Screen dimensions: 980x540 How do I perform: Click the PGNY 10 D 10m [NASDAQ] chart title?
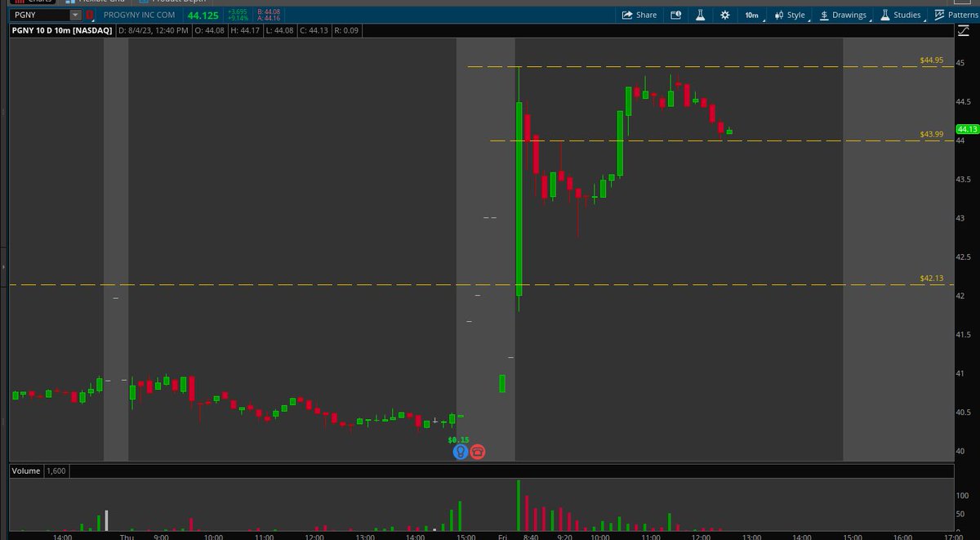click(x=62, y=31)
